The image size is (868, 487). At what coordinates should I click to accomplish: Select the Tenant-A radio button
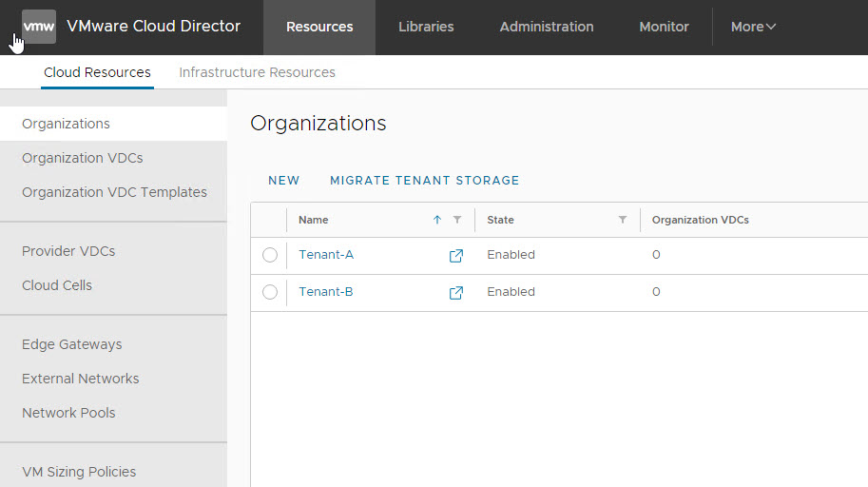pos(270,255)
